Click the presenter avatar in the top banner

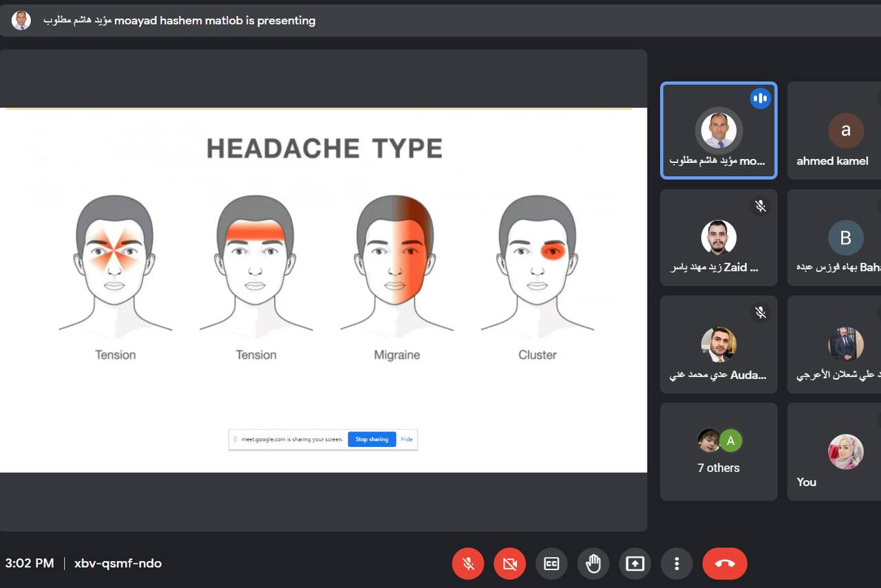(x=21, y=21)
